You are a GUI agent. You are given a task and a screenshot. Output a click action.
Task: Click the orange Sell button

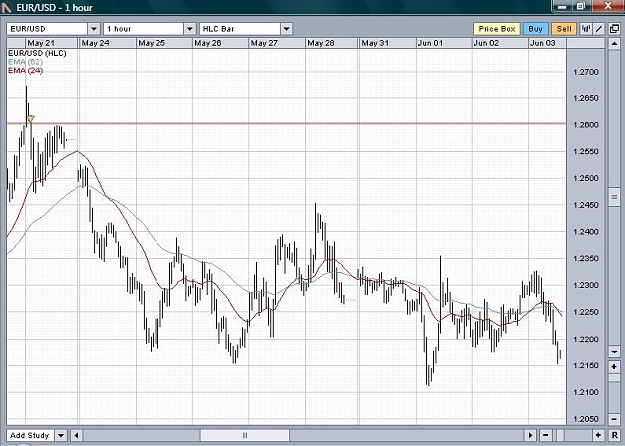(x=564, y=29)
